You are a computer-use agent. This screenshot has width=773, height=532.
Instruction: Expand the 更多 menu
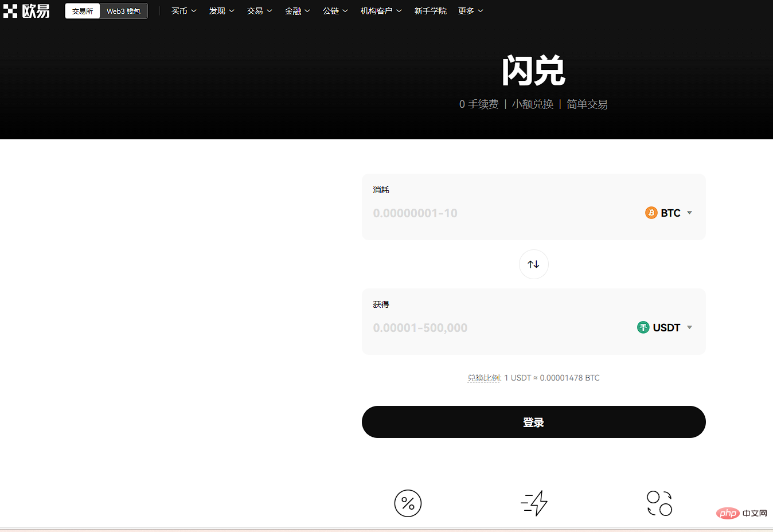pyautogui.click(x=470, y=11)
